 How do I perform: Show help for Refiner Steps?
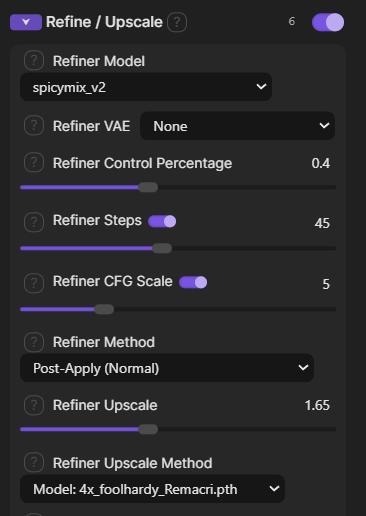pyautogui.click(x=34, y=222)
